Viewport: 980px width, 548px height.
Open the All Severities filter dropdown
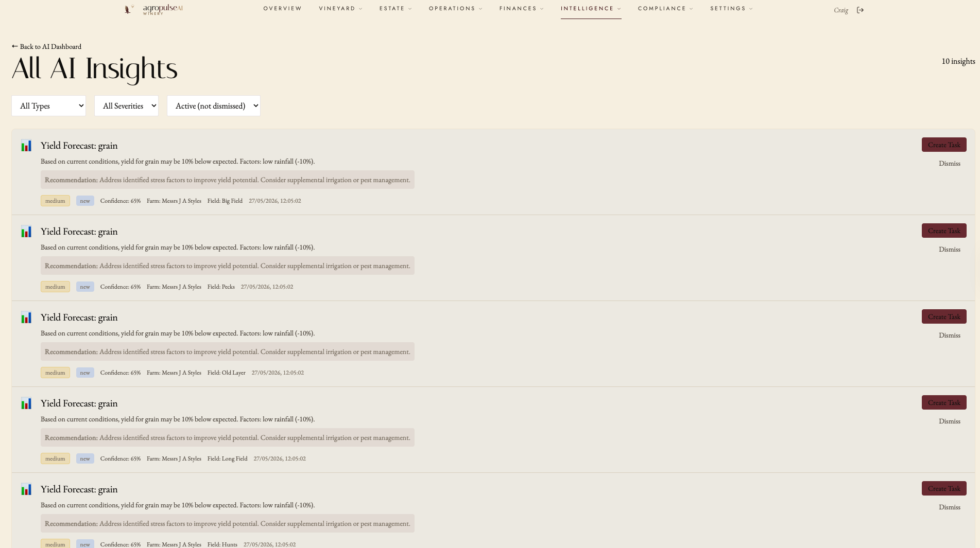[x=126, y=106]
